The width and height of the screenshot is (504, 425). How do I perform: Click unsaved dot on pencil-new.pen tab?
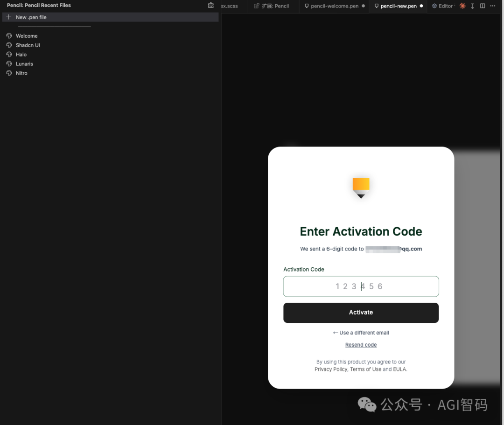pos(421,6)
